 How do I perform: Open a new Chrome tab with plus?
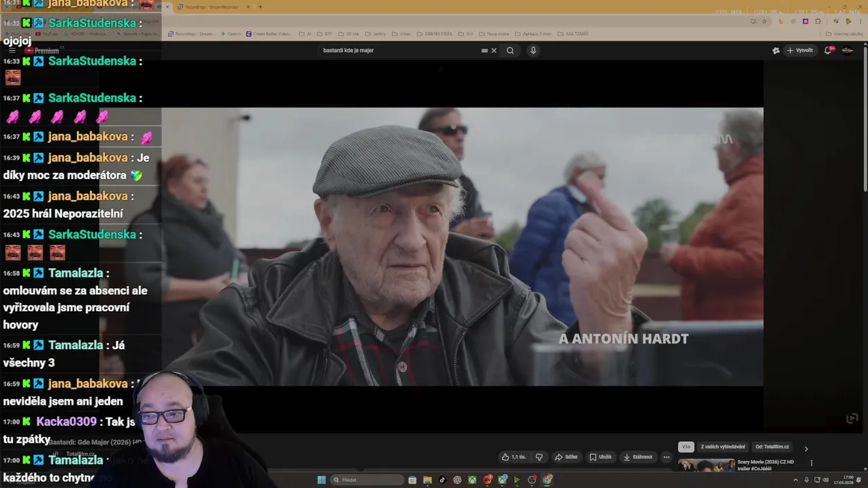pyautogui.click(x=260, y=7)
